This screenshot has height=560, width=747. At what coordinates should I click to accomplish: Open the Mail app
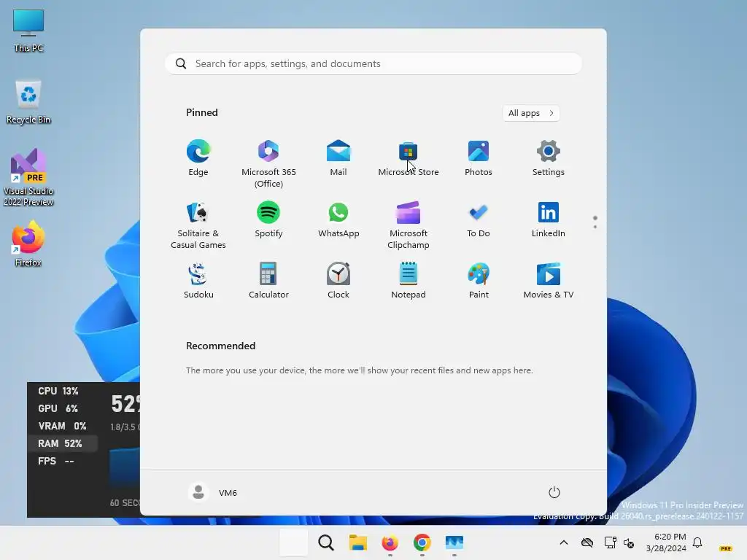338,158
